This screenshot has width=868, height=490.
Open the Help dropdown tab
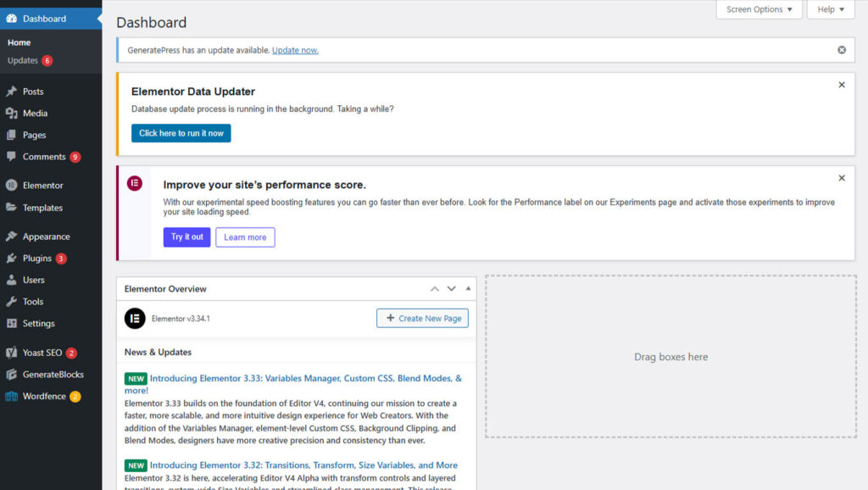click(831, 9)
